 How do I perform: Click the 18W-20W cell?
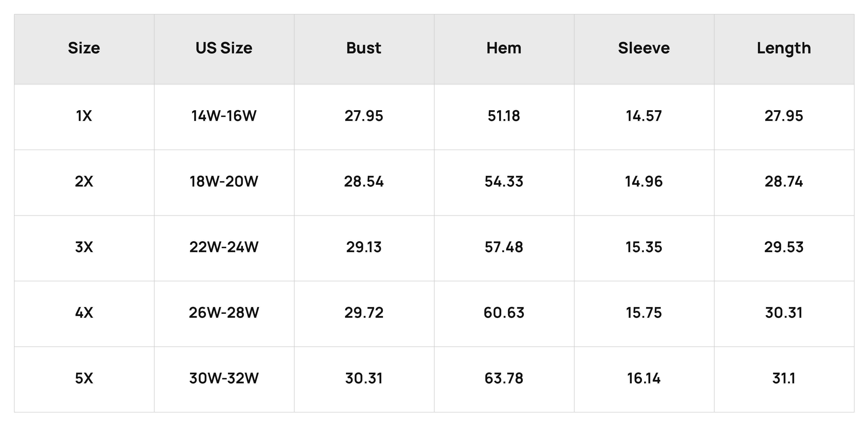224,182
